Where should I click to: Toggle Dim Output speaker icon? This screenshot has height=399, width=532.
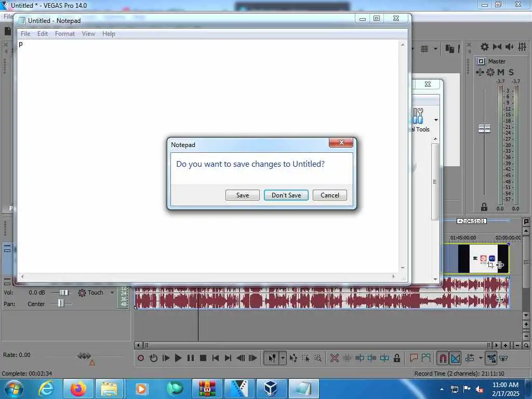pyautogui.click(x=509, y=47)
